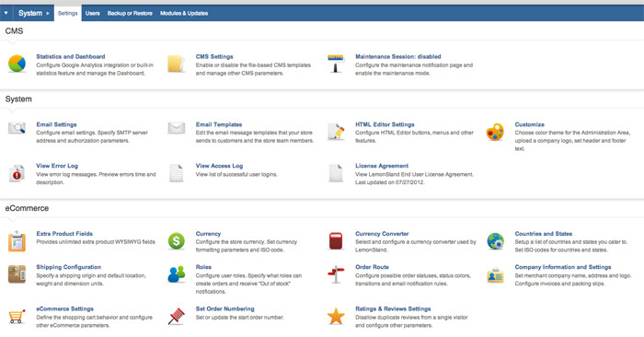Screen dimensions: 644x337
Task: Click the Email Templates envelope icon
Action: (177, 128)
